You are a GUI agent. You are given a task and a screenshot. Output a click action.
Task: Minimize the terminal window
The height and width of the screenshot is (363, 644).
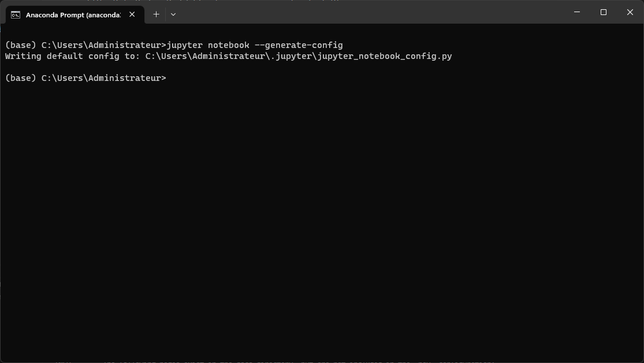576,12
